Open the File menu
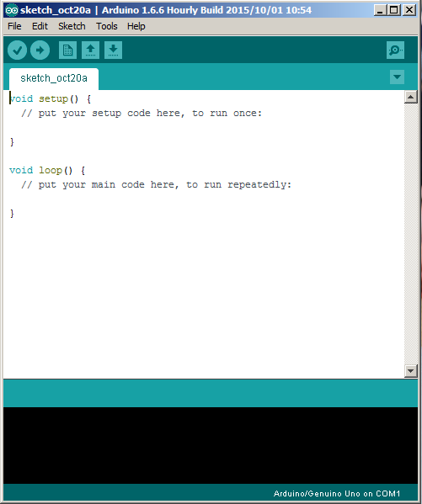 click(14, 26)
